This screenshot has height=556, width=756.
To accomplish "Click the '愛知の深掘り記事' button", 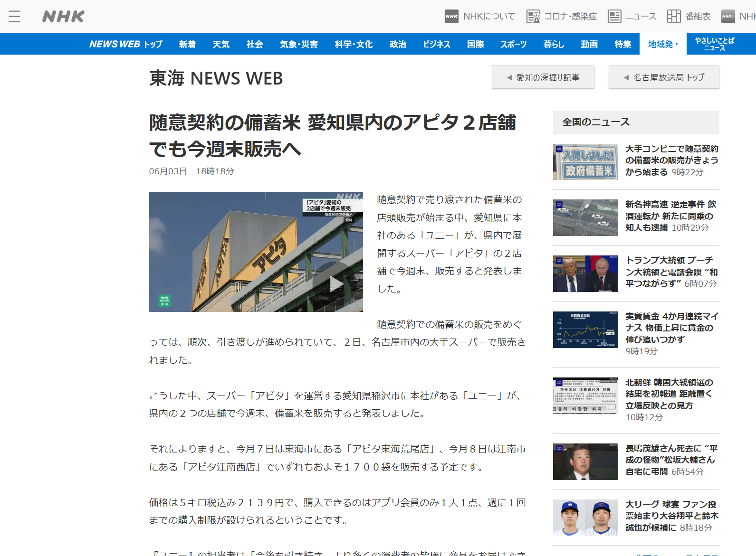I will pyautogui.click(x=543, y=77).
